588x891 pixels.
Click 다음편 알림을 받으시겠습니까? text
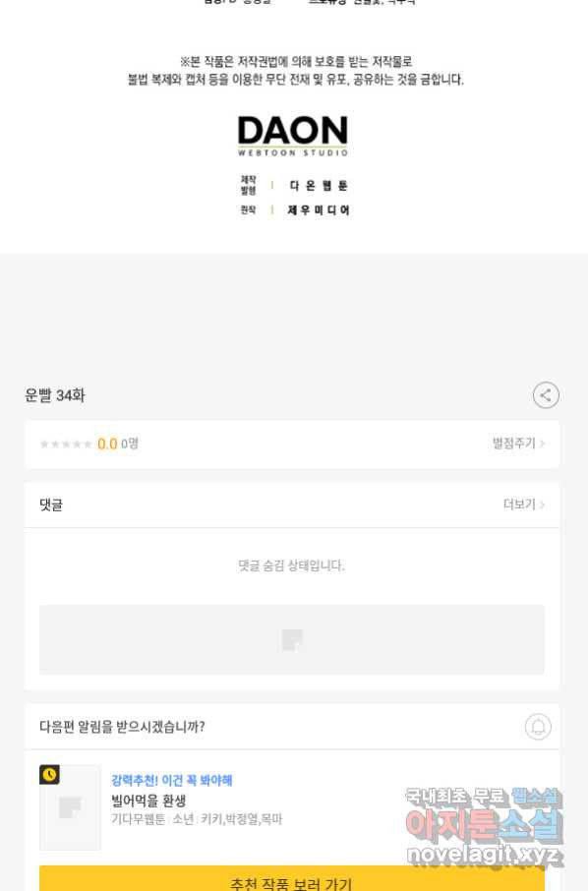(x=122, y=726)
